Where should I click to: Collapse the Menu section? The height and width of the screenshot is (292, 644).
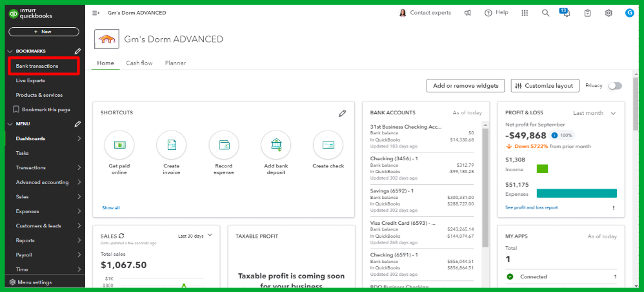point(10,124)
